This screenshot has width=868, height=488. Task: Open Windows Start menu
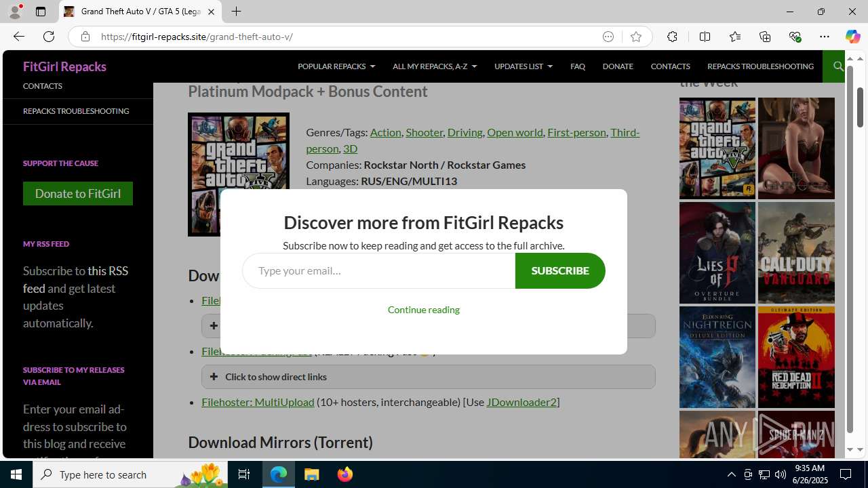pos(16,474)
